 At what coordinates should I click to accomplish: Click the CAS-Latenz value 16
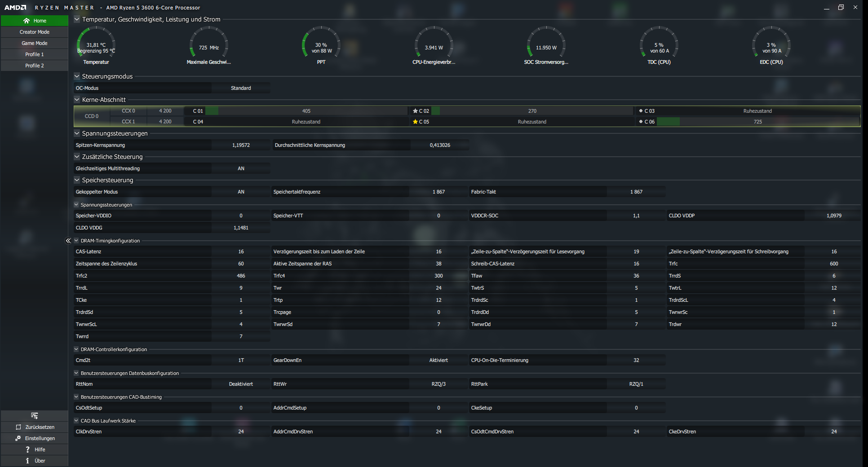pos(241,251)
